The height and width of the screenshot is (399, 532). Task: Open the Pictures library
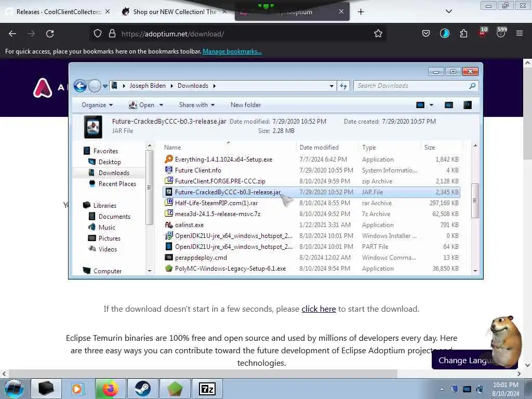(109, 238)
